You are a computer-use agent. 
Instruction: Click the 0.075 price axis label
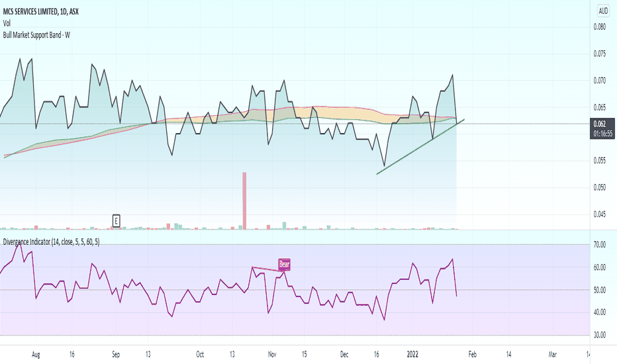click(x=600, y=54)
